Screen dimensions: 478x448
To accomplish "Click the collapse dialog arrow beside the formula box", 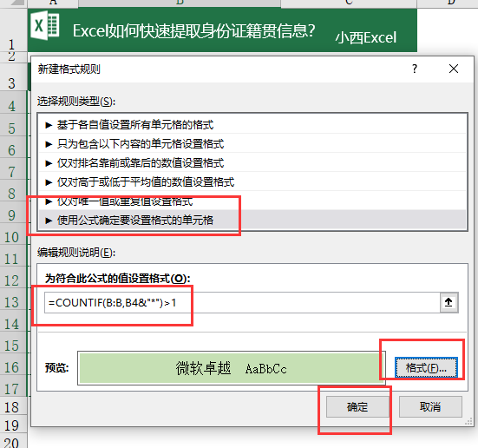I will (449, 302).
